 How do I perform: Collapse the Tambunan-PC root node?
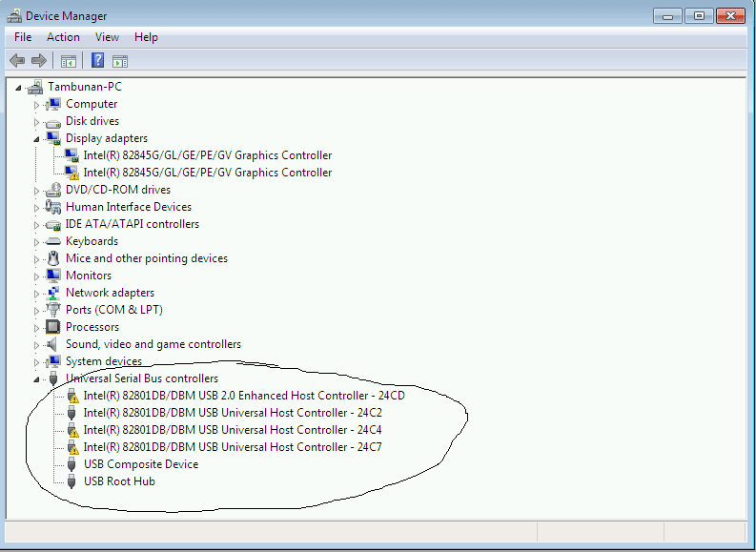pyautogui.click(x=18, y=88)
